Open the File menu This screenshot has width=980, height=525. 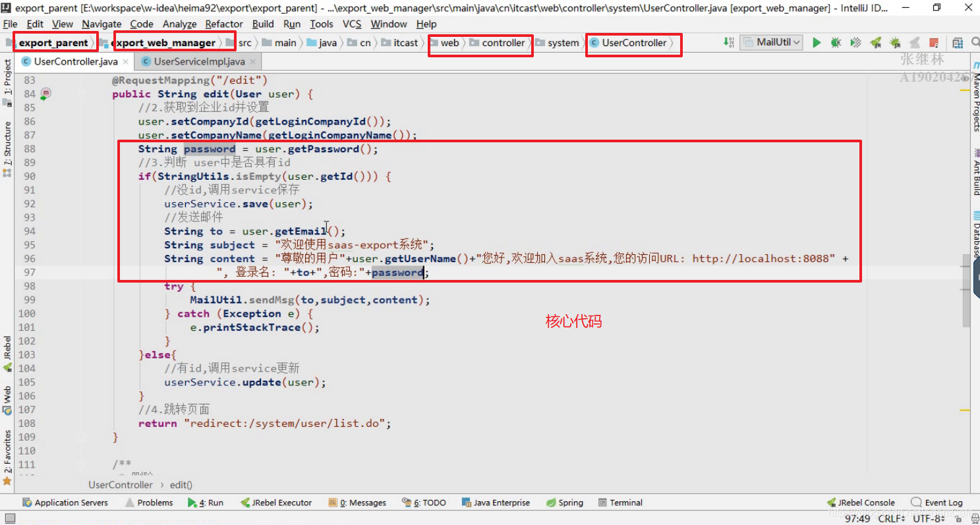[x=11, y=24]
